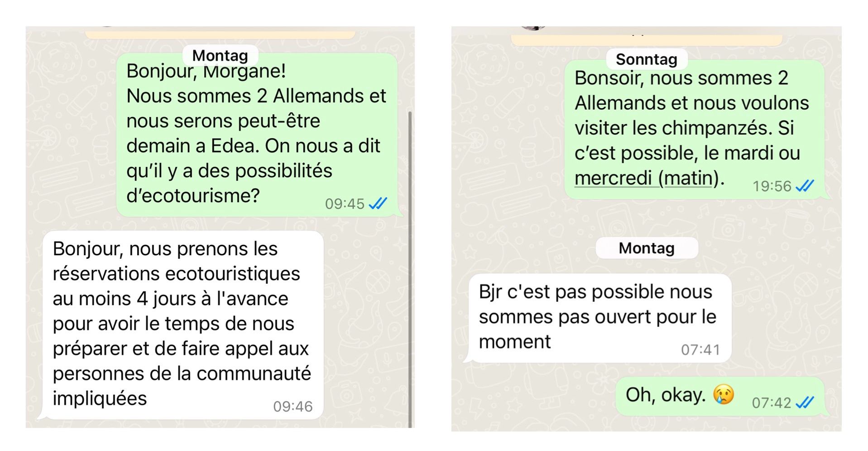Image resolution: width=868 pixels, height=451 pixels.
Task: Select the Montag date label in left chat
Action: click(x=220, y=56)
